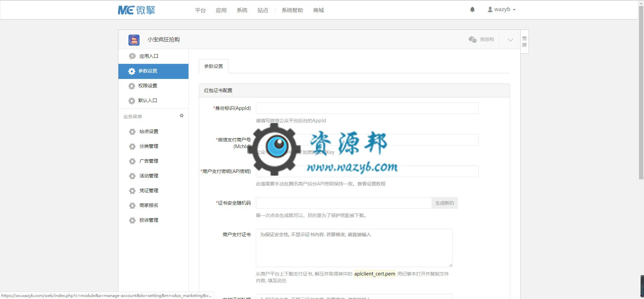
Task: Open the 应用 menu
Action: 221,10
